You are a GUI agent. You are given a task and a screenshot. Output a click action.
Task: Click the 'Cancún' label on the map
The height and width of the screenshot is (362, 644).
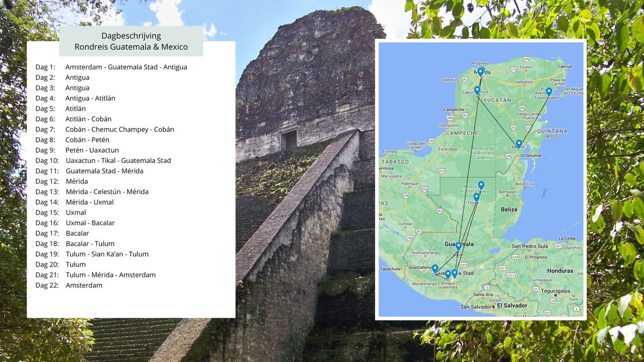[565, 66]
